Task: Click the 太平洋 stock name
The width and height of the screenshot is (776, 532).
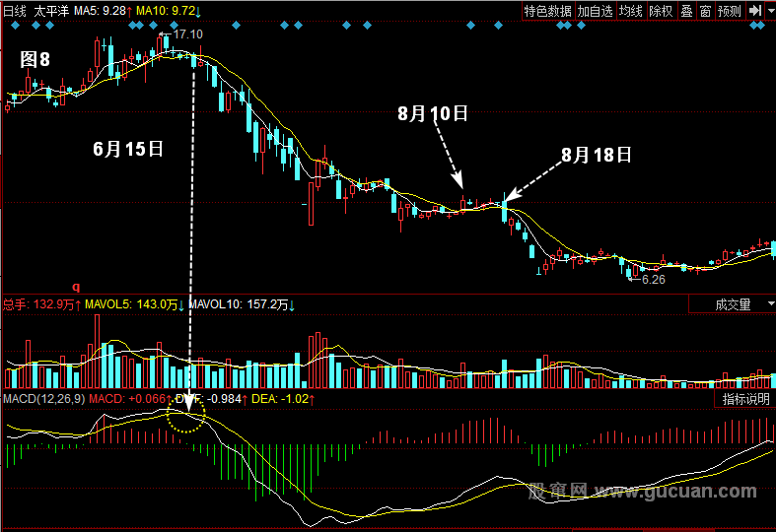Action: (51, 11)
